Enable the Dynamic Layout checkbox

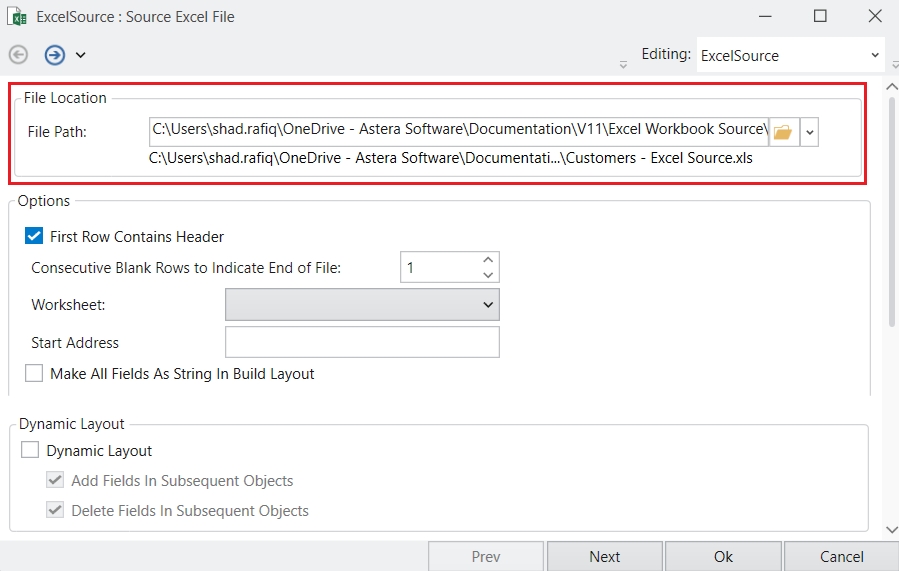pyautogui.click(x=30, y=449)
